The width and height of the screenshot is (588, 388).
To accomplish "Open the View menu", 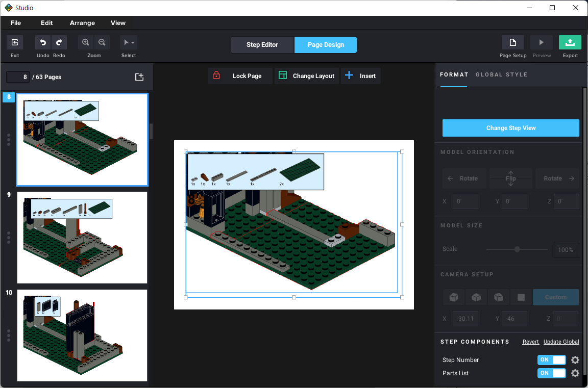I will (x=118, y=23).
